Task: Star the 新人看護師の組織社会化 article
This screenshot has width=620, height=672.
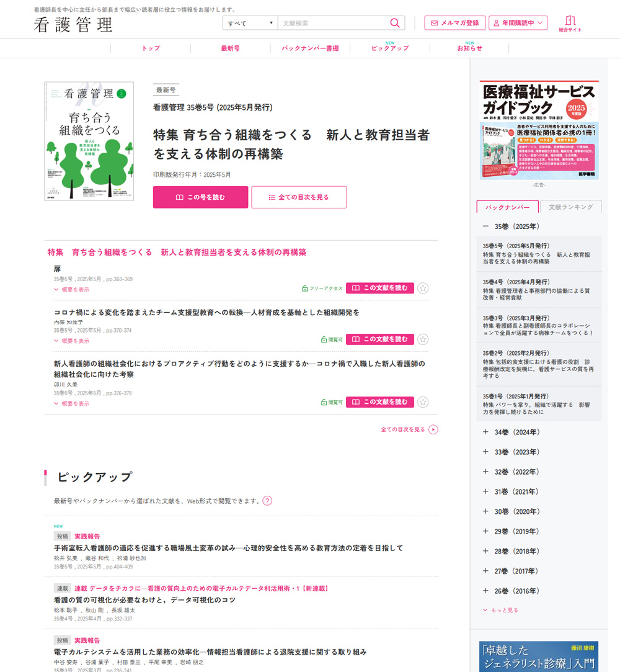Action: (423, 402)
